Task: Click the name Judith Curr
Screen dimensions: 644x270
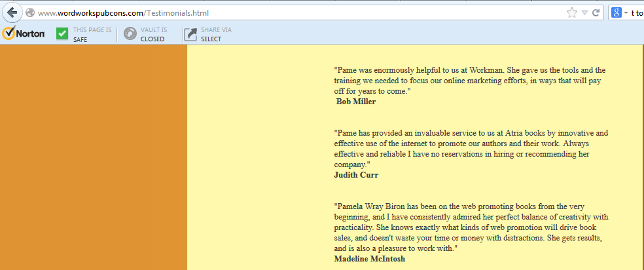Action: click(x=356, y=175)
